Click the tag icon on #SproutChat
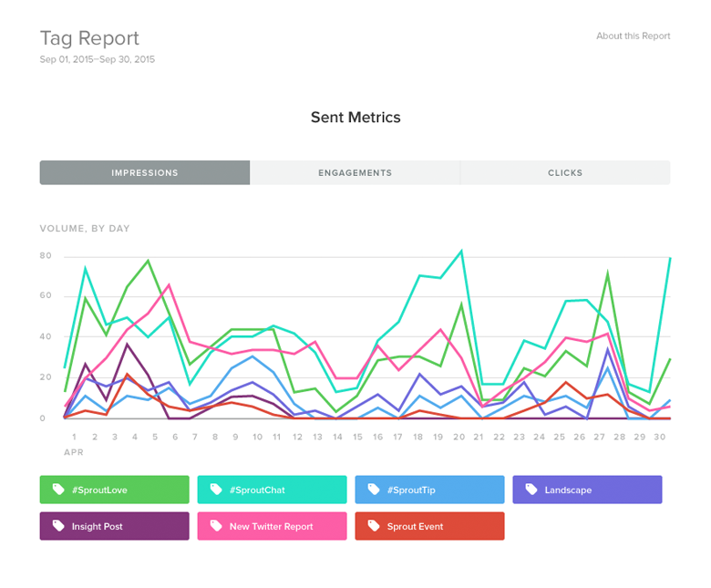 pyautogui.click(x=216, y=490)
